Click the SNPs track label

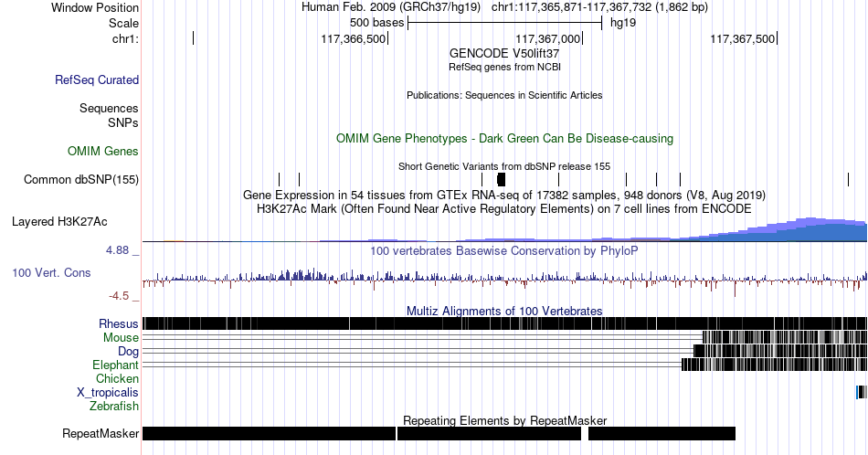123,122
